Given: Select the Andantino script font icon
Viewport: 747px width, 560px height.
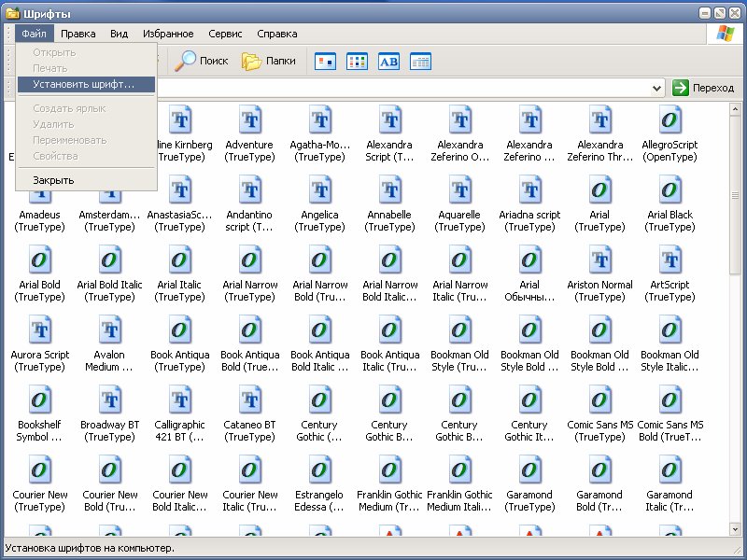Looking at the screenshot, I should click(x=249, y=189).
